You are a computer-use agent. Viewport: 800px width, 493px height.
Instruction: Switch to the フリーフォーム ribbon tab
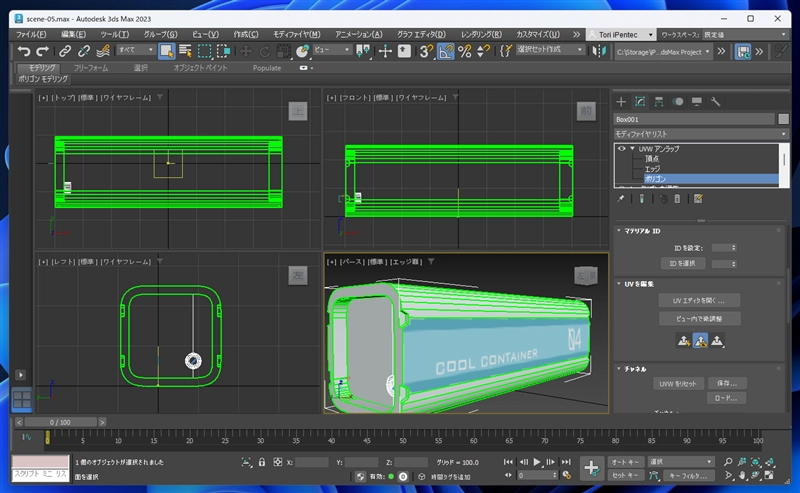(92, 68)
